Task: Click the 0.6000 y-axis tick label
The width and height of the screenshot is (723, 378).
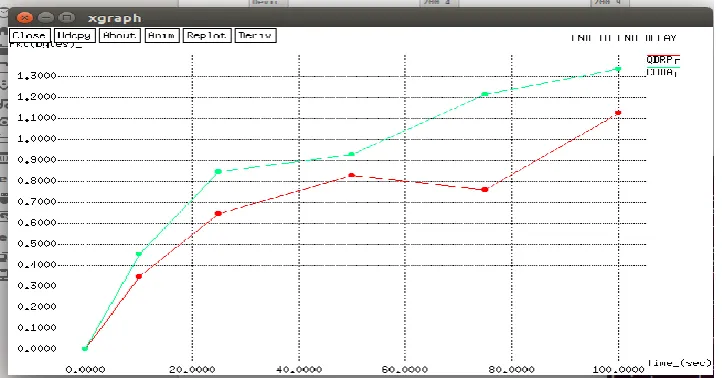Action: pyautogui.click(x=37, y=223)
